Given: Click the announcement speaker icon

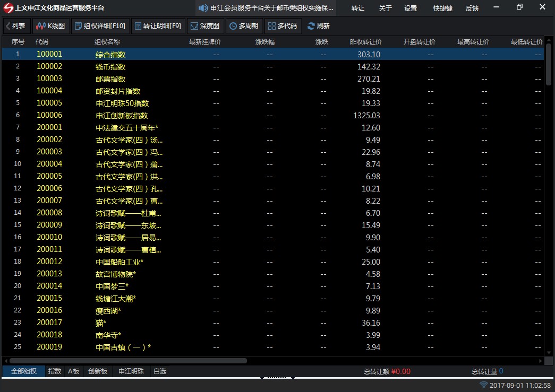Looking at the screenshot, I should click(202, 7).
